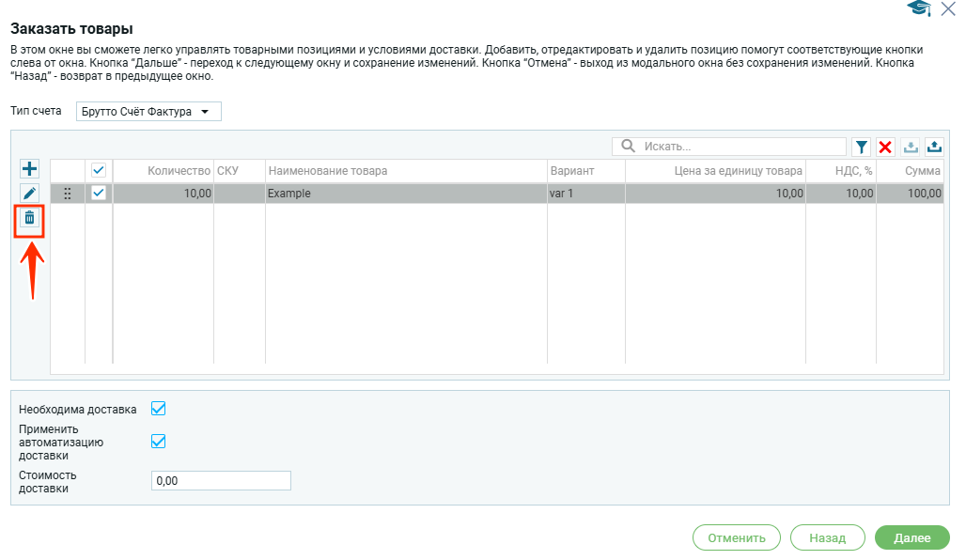Disable the Необходима доставка checkbox
The width and height of the screenshot is (966, 560).
coord(159,409)
